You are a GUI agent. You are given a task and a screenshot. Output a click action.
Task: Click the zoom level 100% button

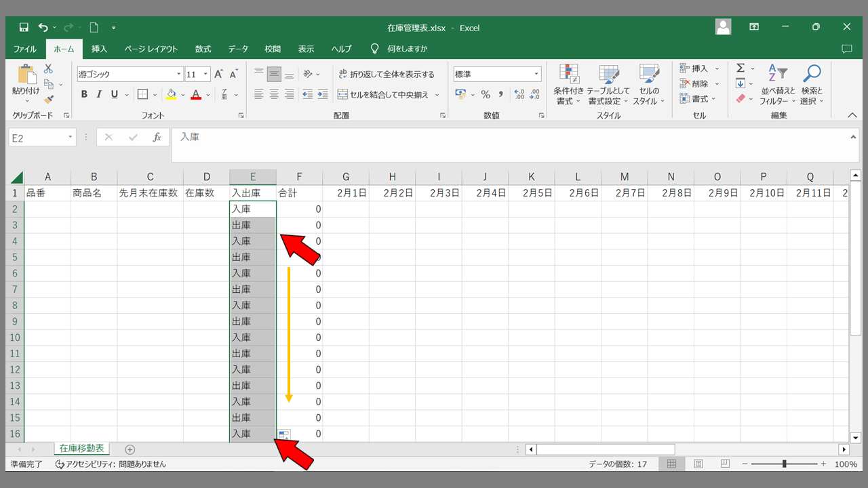point(846,464)
